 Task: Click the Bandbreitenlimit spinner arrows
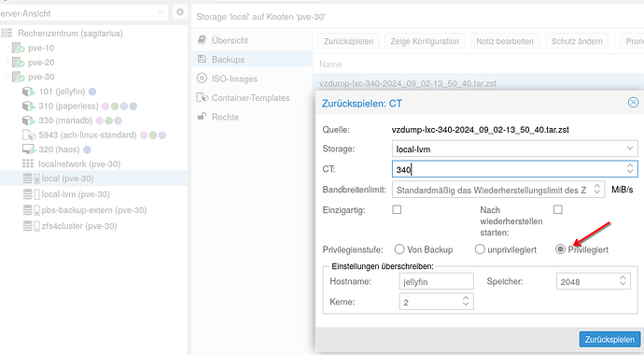(x=597, y=190)
